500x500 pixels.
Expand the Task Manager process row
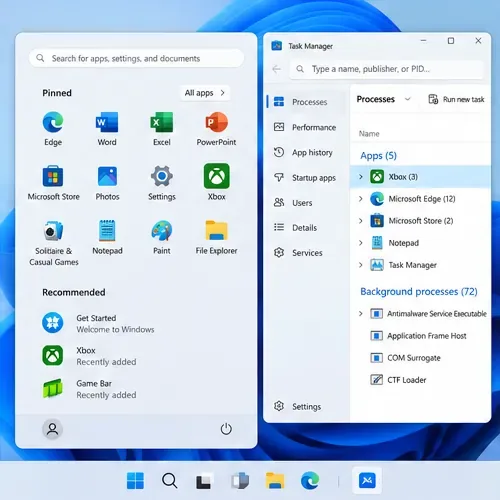[x=361, y=265]
